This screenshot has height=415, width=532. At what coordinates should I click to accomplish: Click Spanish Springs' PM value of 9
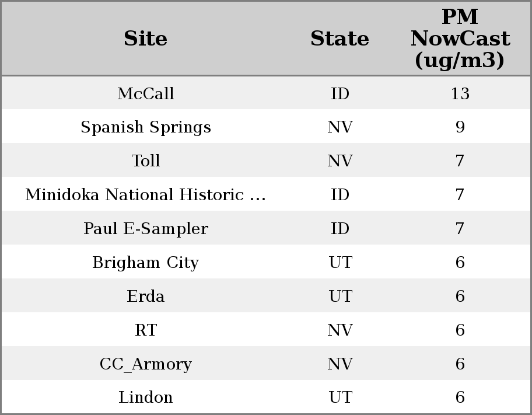[460, 127]
